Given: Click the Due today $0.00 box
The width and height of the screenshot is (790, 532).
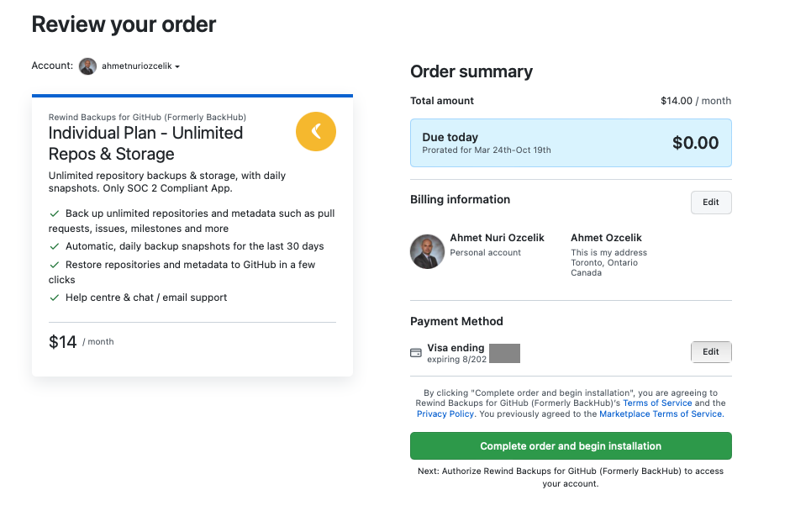Looking at the screenshot, I should point(571,143).
